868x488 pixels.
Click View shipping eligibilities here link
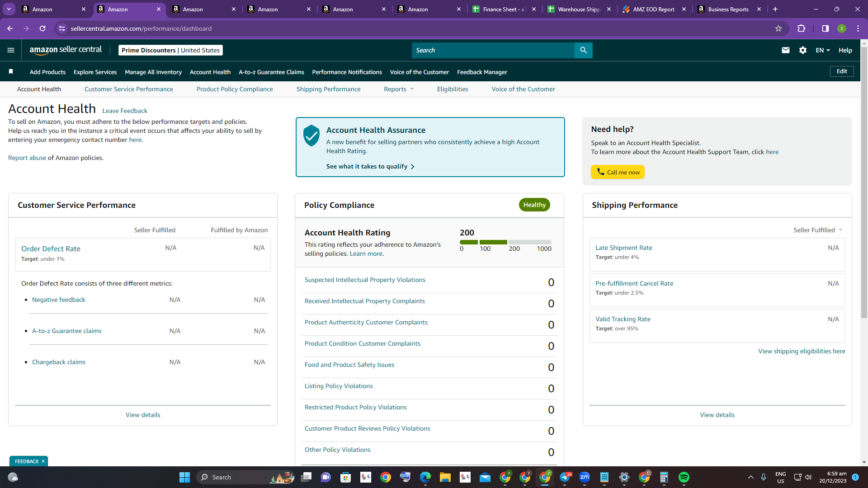[802, 351]
